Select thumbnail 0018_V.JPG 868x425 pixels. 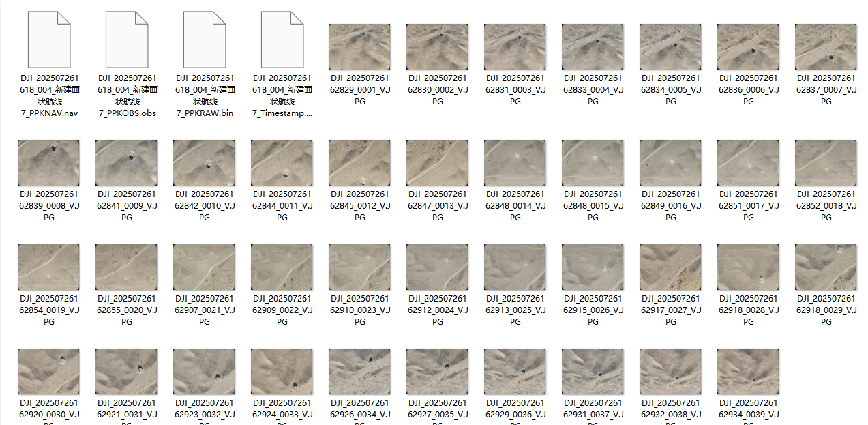tap(826, 163)
